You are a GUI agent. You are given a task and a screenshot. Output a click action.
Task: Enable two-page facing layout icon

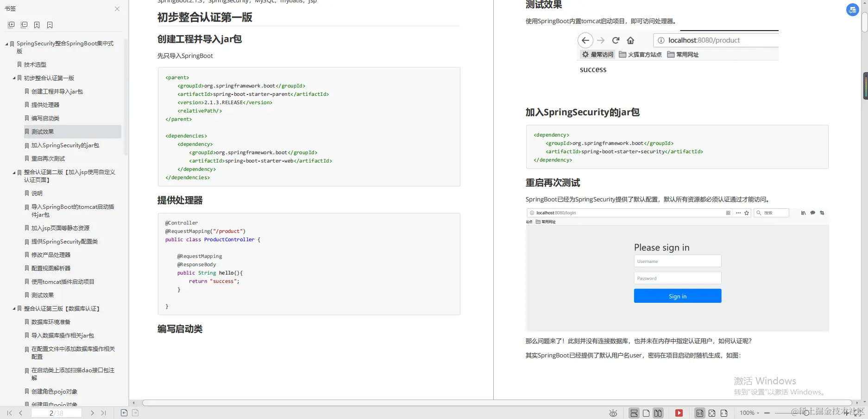coord(658,413)
